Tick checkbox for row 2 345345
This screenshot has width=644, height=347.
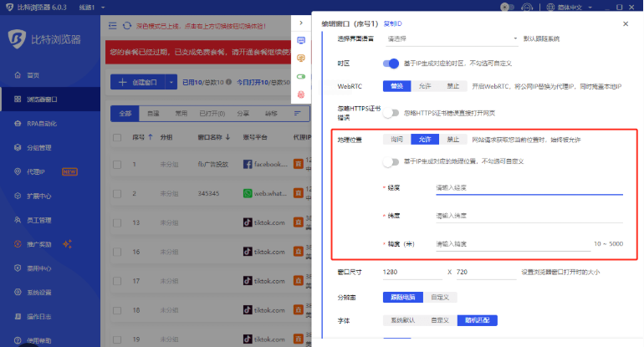[117, 193]
